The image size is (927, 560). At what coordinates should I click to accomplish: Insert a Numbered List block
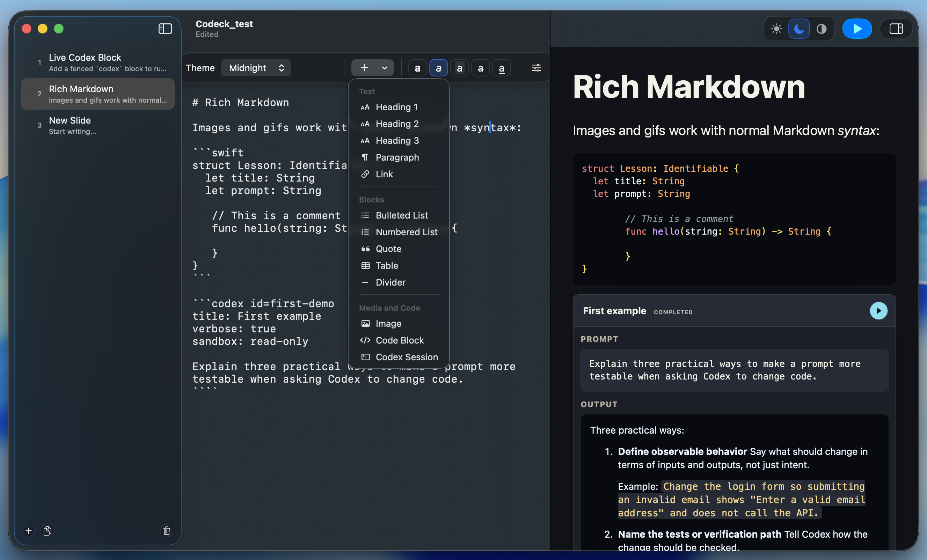click(399, 232)
